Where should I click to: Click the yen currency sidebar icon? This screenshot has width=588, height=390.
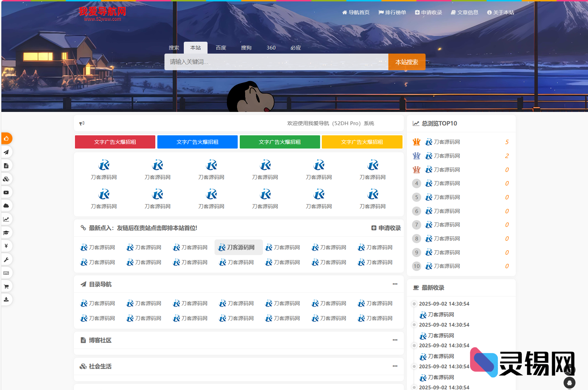tap(6, 246)
